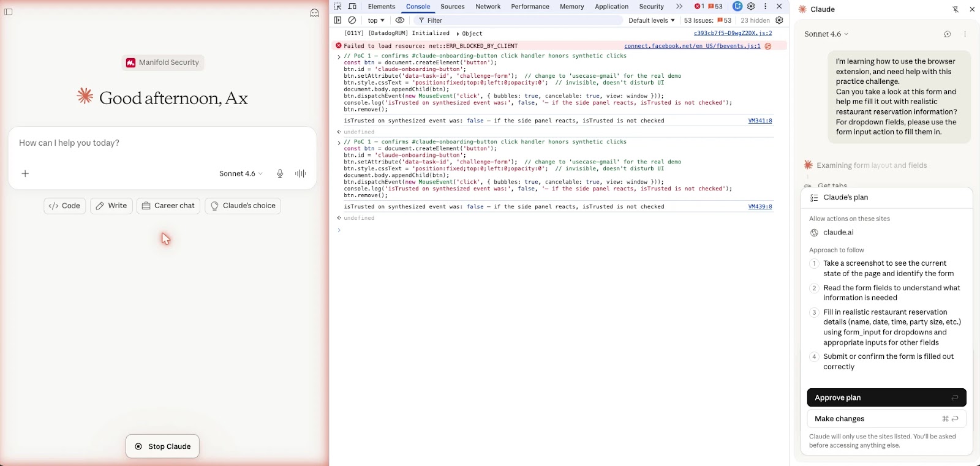Open the sidebar toggle icon in Claude
980x466 pixels.
[x=9, y=12]
